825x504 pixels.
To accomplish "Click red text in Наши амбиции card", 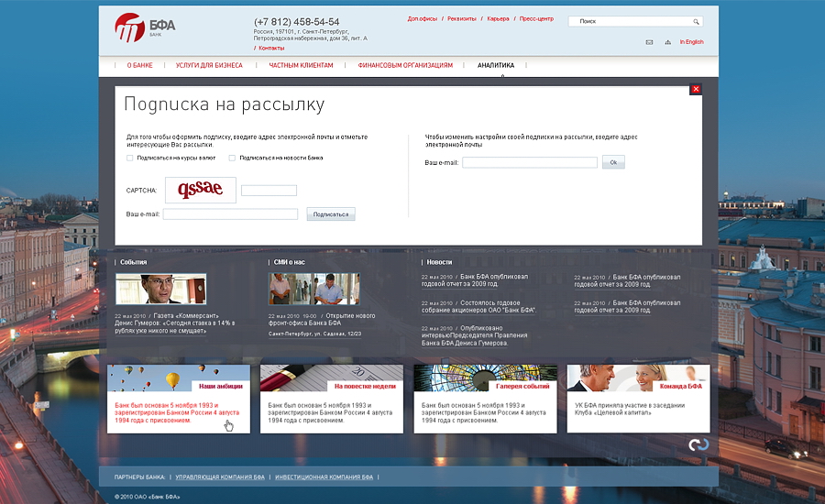I will coord(177,413).
